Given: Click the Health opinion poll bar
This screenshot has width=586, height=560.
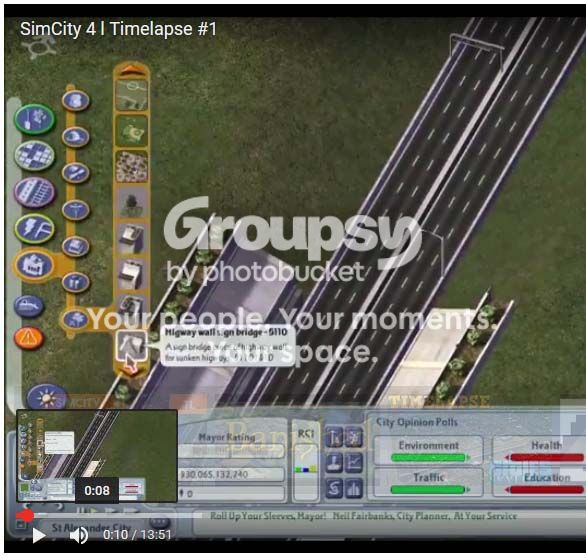Looking at the screenshot, I should (546, 458).
